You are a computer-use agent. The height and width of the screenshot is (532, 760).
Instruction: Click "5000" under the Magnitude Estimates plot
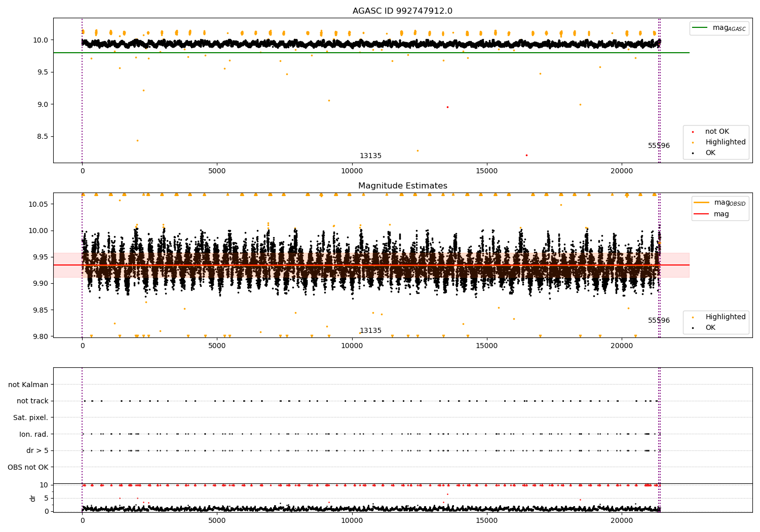[x=217, y=346]
